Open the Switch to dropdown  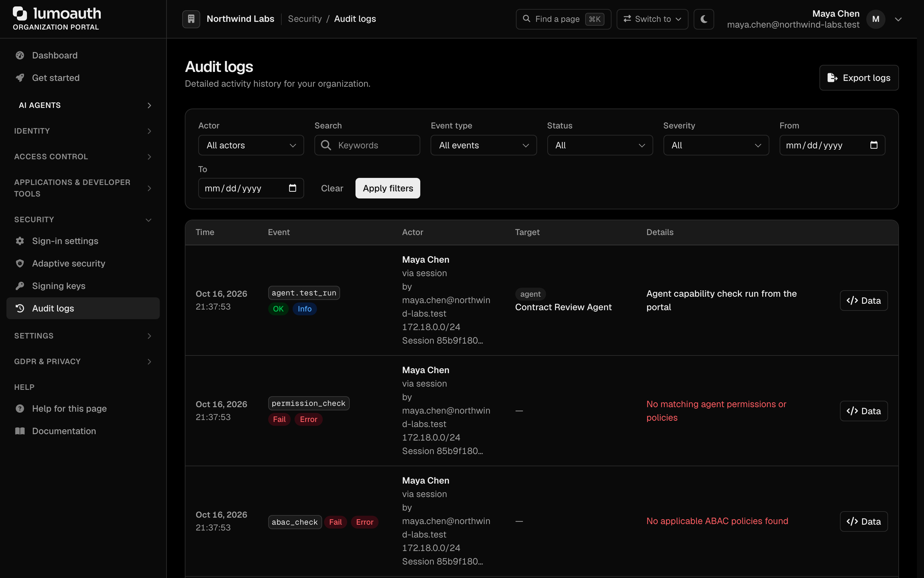tap(652, 19)
